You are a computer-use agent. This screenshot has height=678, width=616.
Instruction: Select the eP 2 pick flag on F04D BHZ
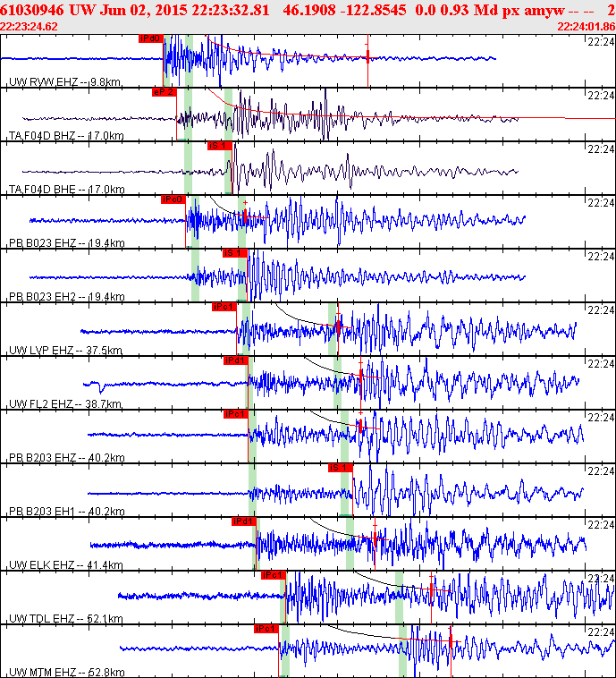pos(165,92)
